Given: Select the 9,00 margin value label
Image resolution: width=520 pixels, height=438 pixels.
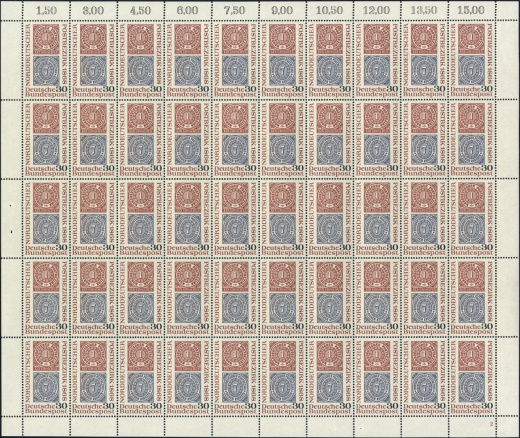Looking at the screenshot, I should point(282,10).
